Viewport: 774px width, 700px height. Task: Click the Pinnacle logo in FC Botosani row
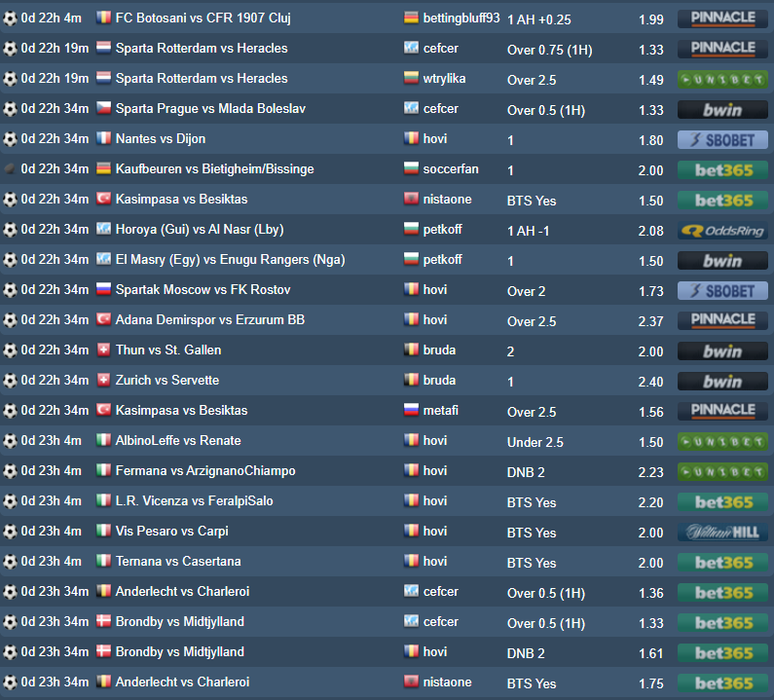pyautogui.click(x=722, y=18)
